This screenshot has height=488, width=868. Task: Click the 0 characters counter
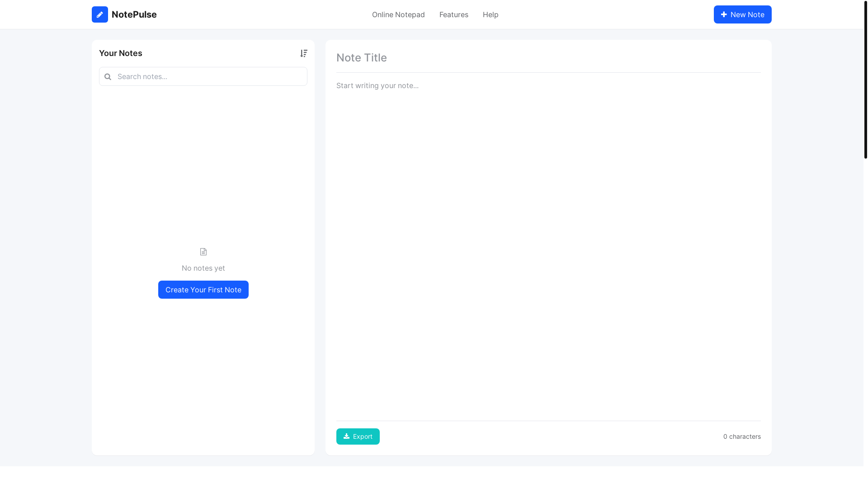click(742, 436)
